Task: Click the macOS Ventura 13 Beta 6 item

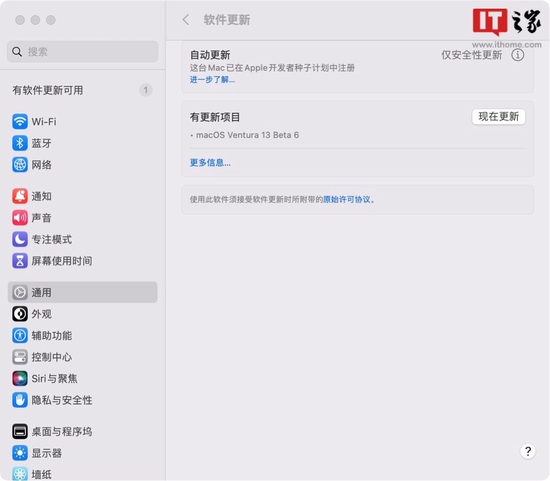Action: pos(247,135)
